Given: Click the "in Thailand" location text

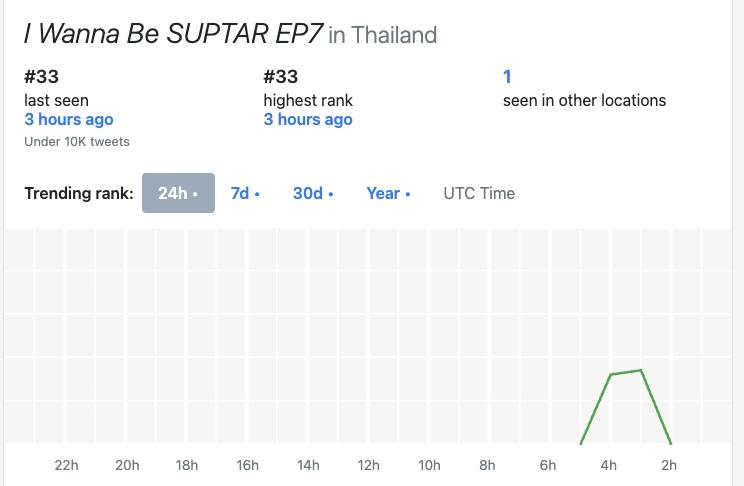Looking at the screenshot, I should pos(383,35).
